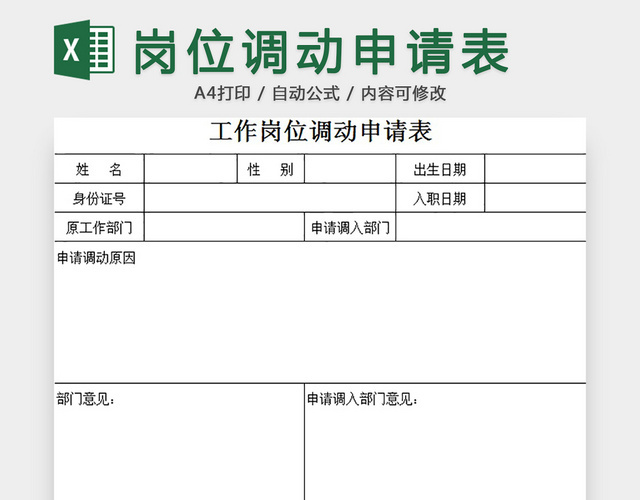Select the 原工作部门 label cell
Screen dimensions: 640x500
click(x=99, y=227)
